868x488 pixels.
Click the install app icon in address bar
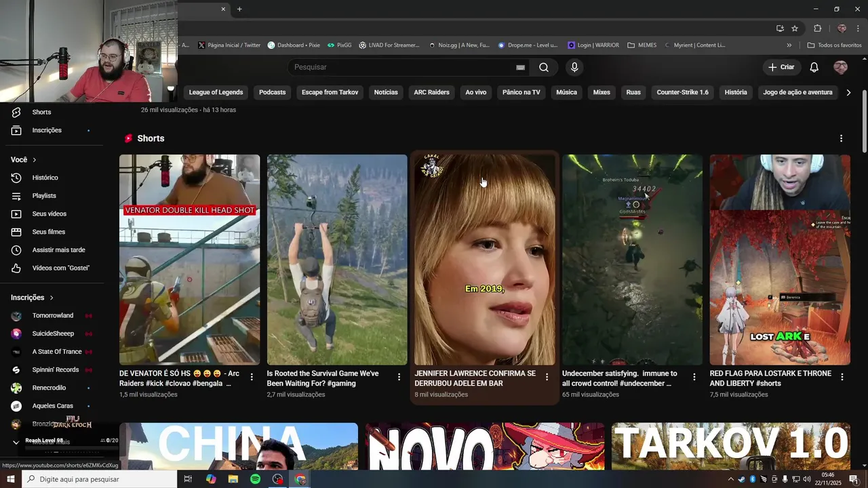780,28
